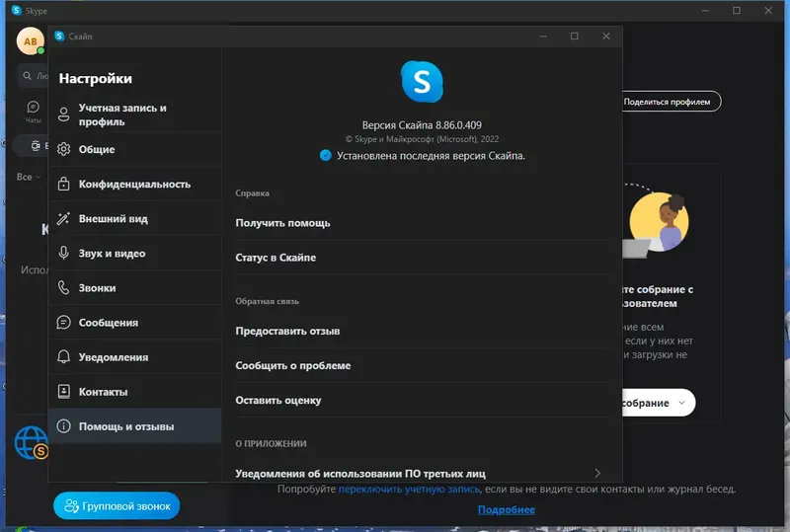Viewport: 790px width, 532px height.
Task: Click the large Skype logo
Action: pos(423,82)
